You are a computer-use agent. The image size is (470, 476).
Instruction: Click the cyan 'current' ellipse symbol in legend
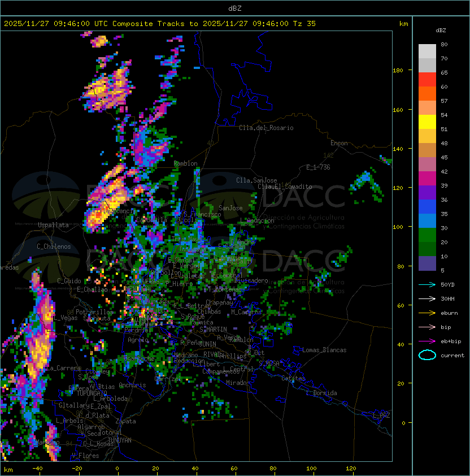click(427, 355)
